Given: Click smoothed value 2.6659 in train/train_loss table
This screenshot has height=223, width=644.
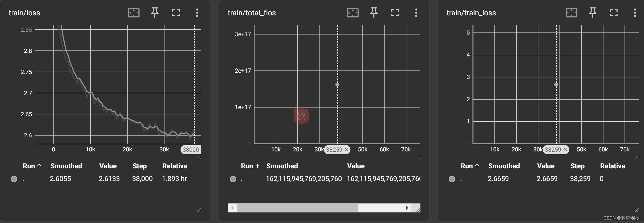Looking at the screenshot, I should coord(498,179).
